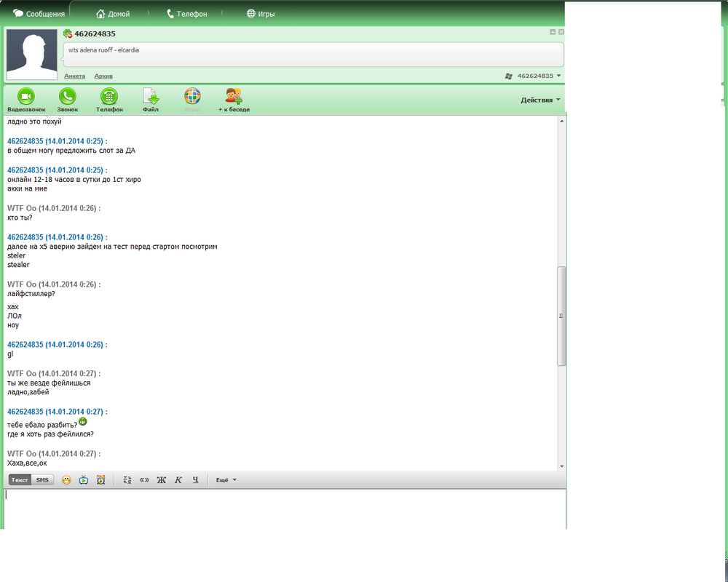Open the Телефон dial pad icon
The width and height of the screenshot is (728, 582).
click(109, 96)
